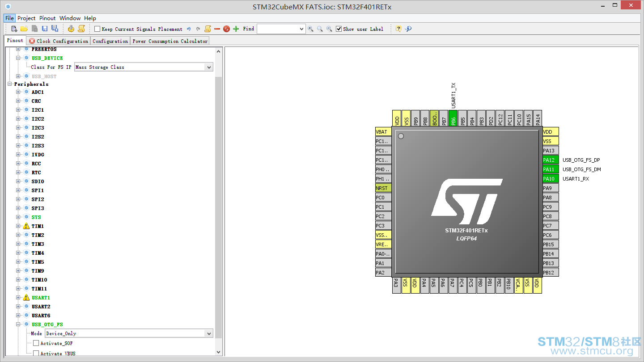Expand the ADC1 tree node

click(x=18, y=92)
